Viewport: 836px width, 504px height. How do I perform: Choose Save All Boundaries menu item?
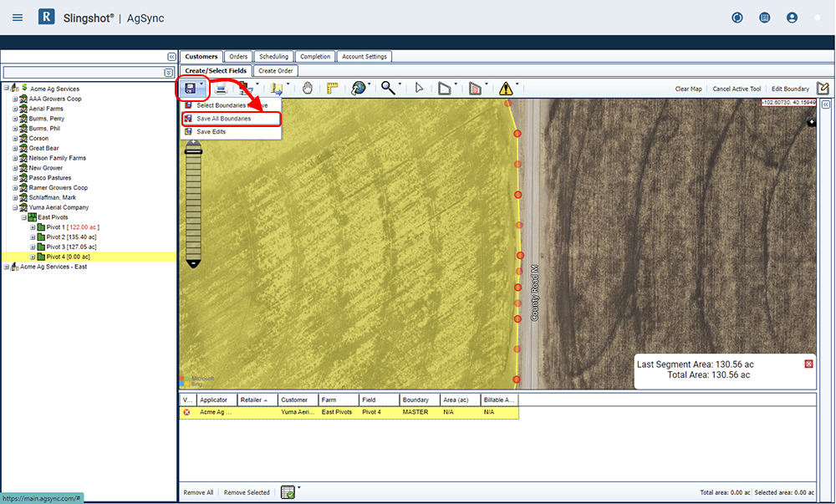(231, 119)
